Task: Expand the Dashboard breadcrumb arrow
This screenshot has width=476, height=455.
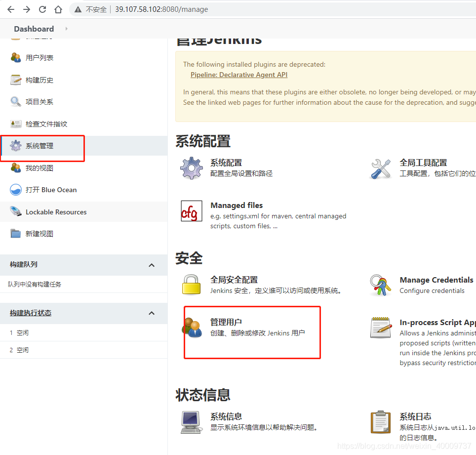Action: [x=66, y=29]
